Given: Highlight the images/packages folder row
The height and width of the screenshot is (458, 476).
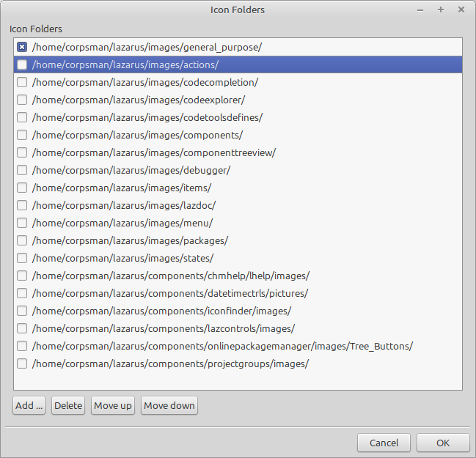Looking at the screenshot, I should pyautogui.click(x=130, y=240).
